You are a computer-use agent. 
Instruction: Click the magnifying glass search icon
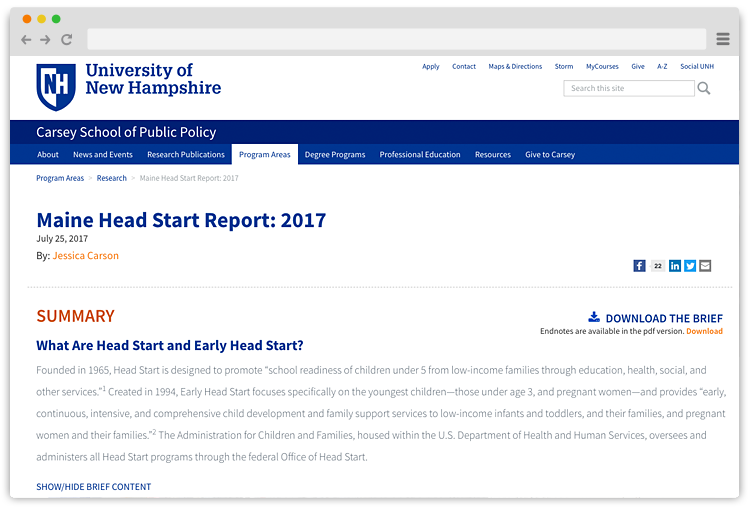point(704,88)
